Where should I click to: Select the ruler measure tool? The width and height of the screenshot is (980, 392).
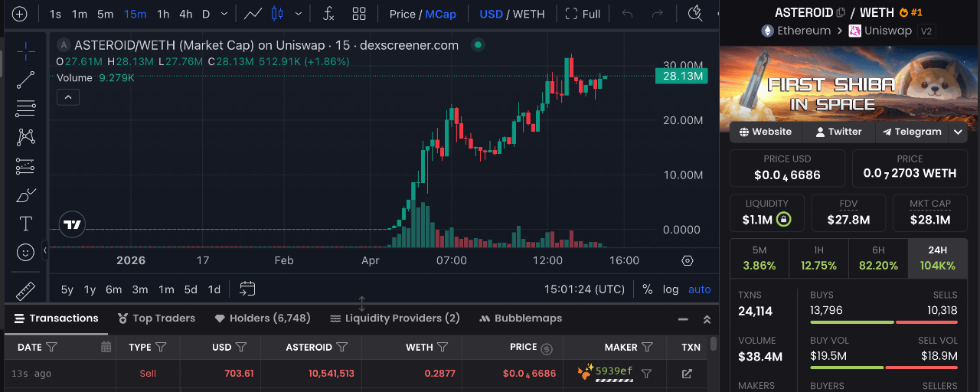click(x=25, y=291)
